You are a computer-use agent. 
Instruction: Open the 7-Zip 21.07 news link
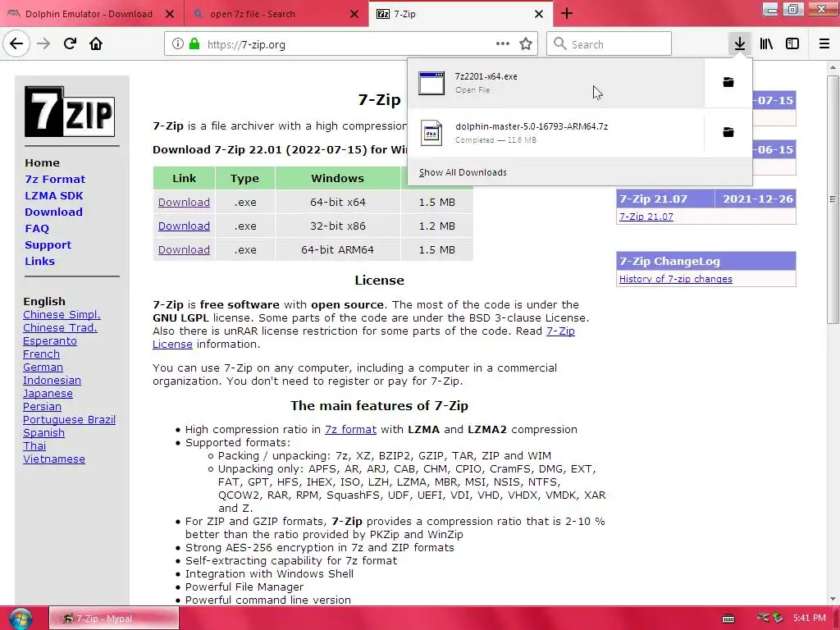(646, 217)
